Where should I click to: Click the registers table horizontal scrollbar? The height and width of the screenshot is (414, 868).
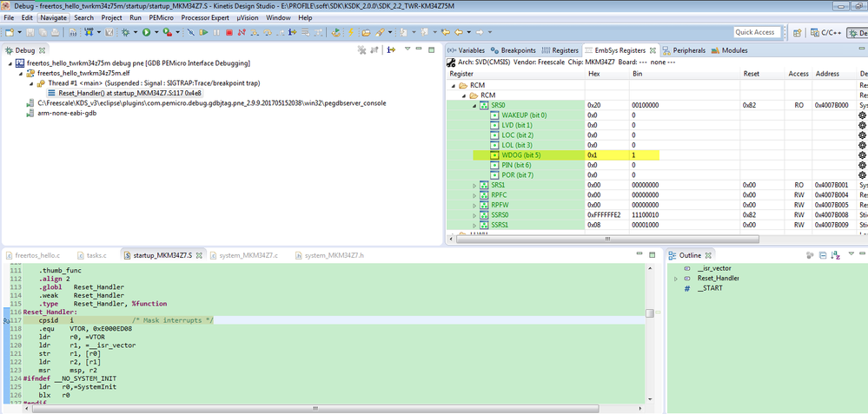[607, 239]
